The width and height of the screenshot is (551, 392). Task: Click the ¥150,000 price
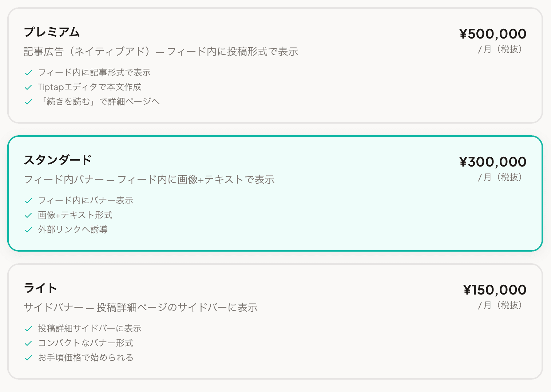click(x=495, y=290)
